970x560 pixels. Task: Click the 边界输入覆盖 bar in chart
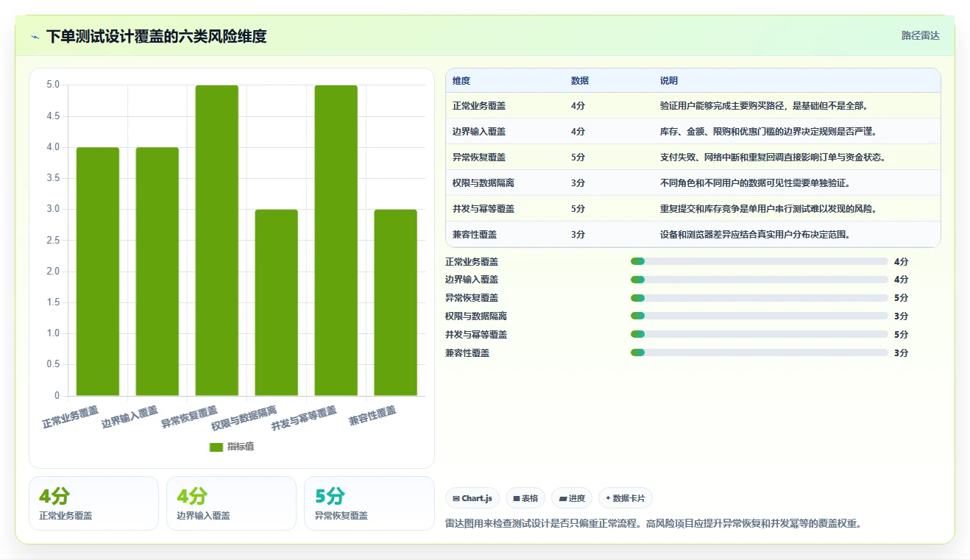click(x=157, y=272)
